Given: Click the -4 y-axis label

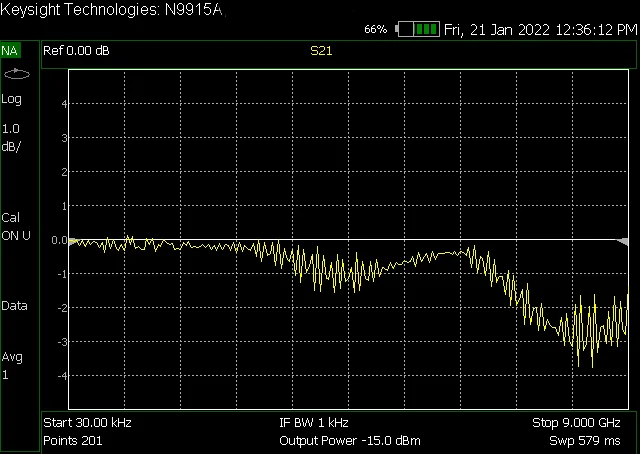Looking at the screenshot, I should [x=62, y=376].
